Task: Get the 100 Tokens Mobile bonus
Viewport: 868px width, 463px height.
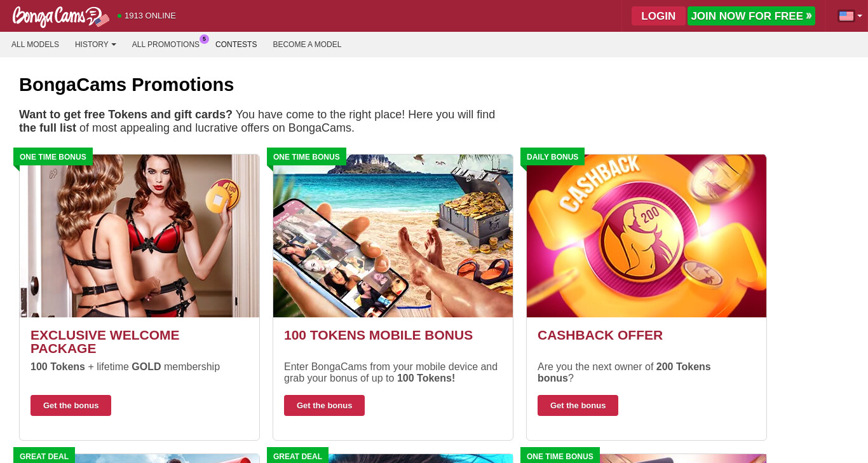Action: (324, 405)
